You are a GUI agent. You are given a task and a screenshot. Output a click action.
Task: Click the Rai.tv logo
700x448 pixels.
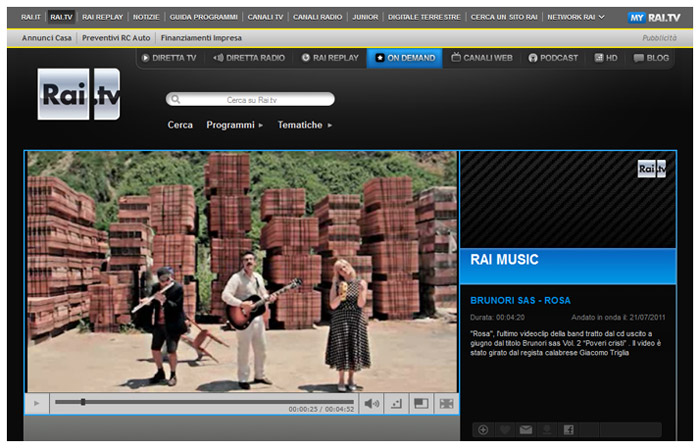click(79, 94)
